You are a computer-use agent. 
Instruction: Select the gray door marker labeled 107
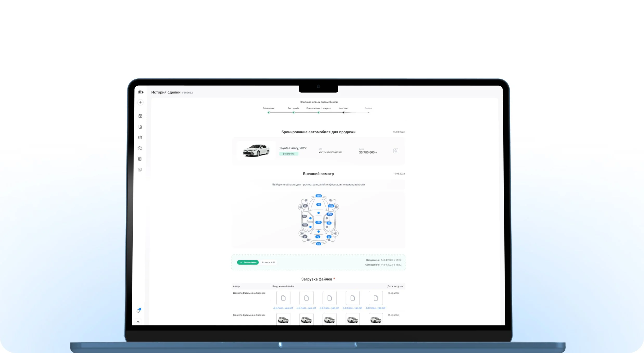pyautogui.click(x=305, y=225)
